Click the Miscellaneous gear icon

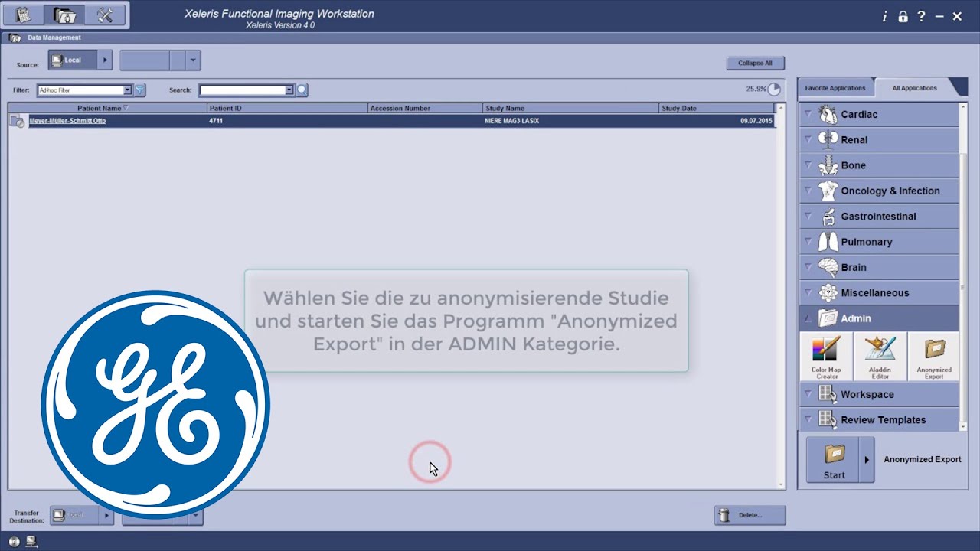coord(828,292)
